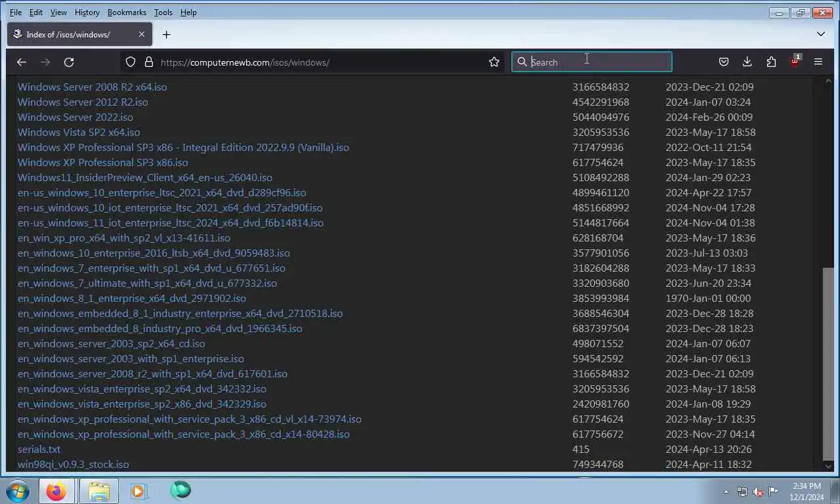This screenshot has width=840, height=504.
Task: Show hidden system tray icons
Action: tap(726, 492)
